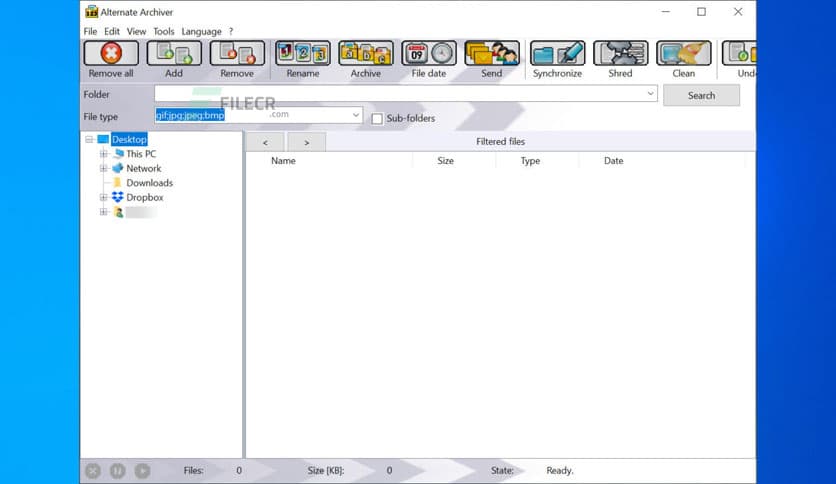
Task: Click the Remove toolbar icon
Action: (x=237, y=53)
